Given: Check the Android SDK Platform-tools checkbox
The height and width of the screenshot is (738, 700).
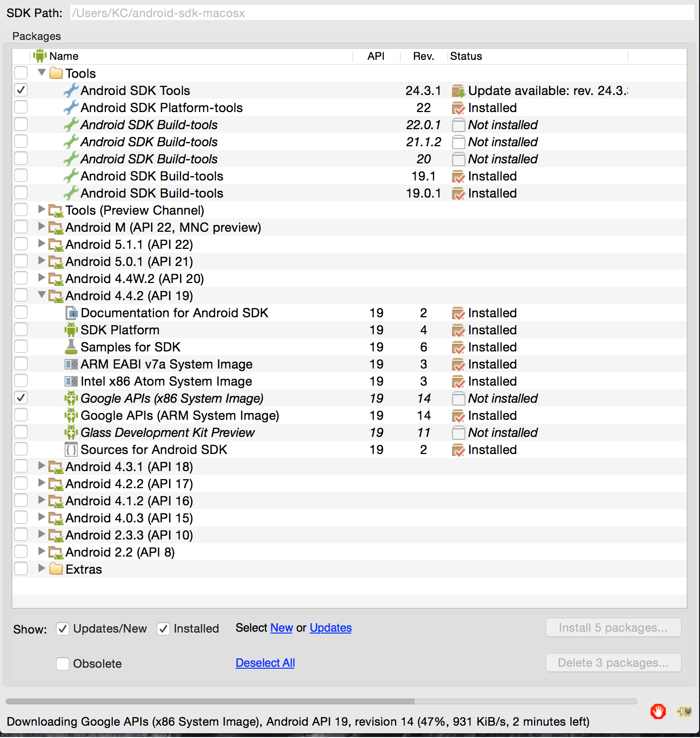Looking at the screenshot, I should pos(21,107).
